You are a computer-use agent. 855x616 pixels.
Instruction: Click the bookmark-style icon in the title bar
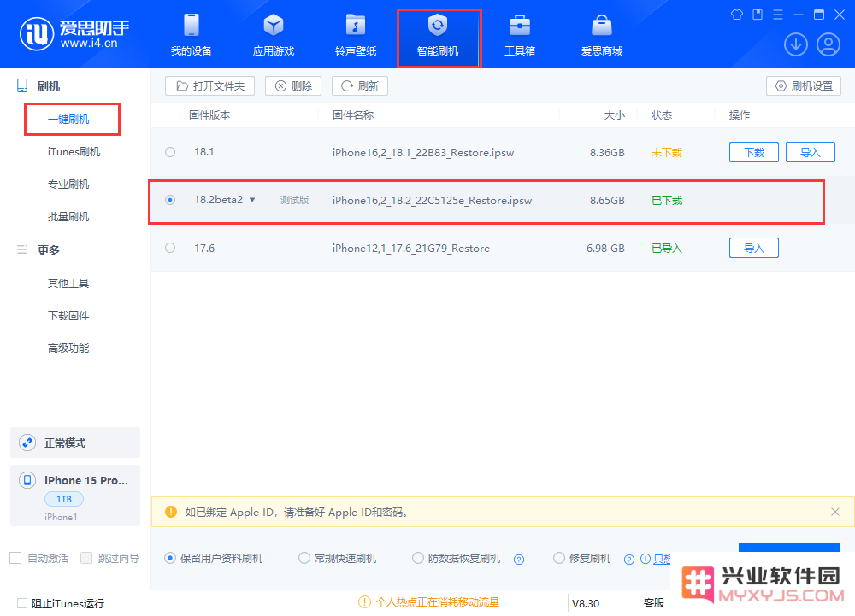pyautogui.click(x=758, y=15)
